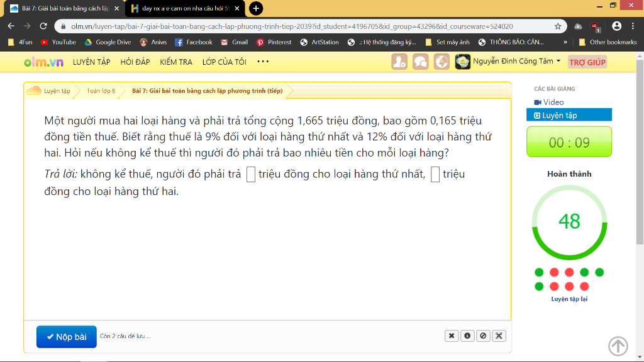Open Gmail bookmark
644x362 pixels.
[x=234, y=42]
